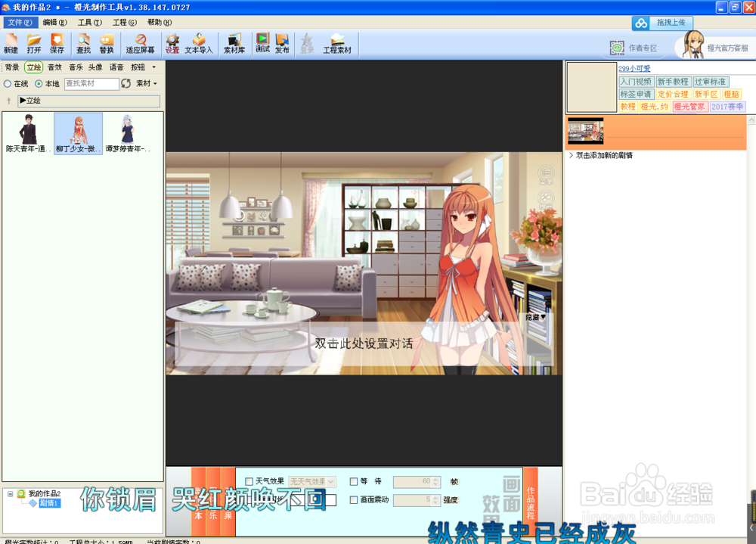756x544 pixels.
Task: Enable the 等待 (Wait) checkbox
Action: (353, 481)
